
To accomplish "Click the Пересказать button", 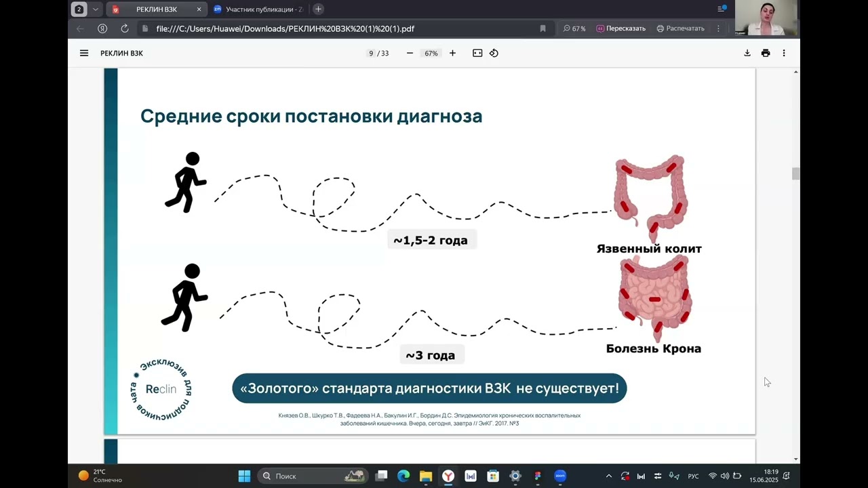I will click(x=620, y=28).
